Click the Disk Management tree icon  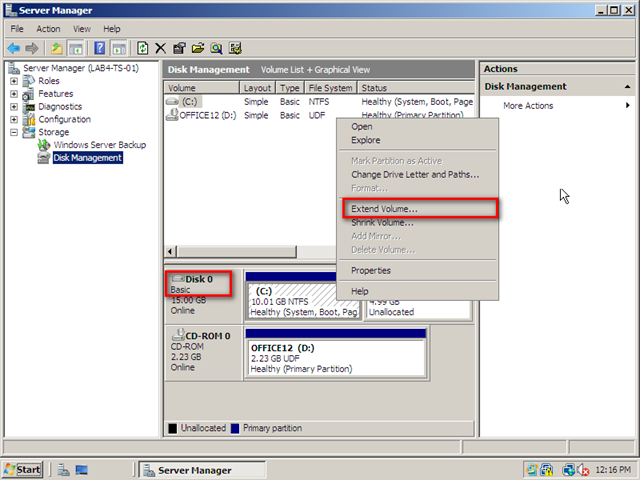(44, 158)
